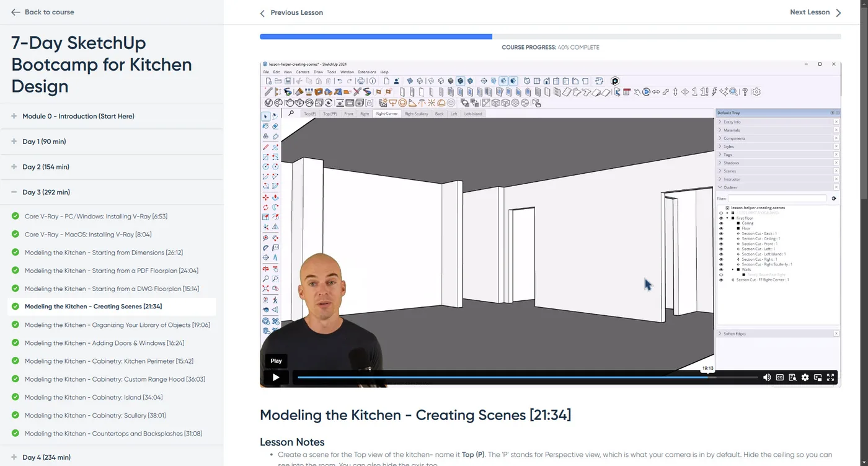The width and height of the screenshot is (868, 466).
Task: Expand the Day 4 course section
Action: coord(46,457)
